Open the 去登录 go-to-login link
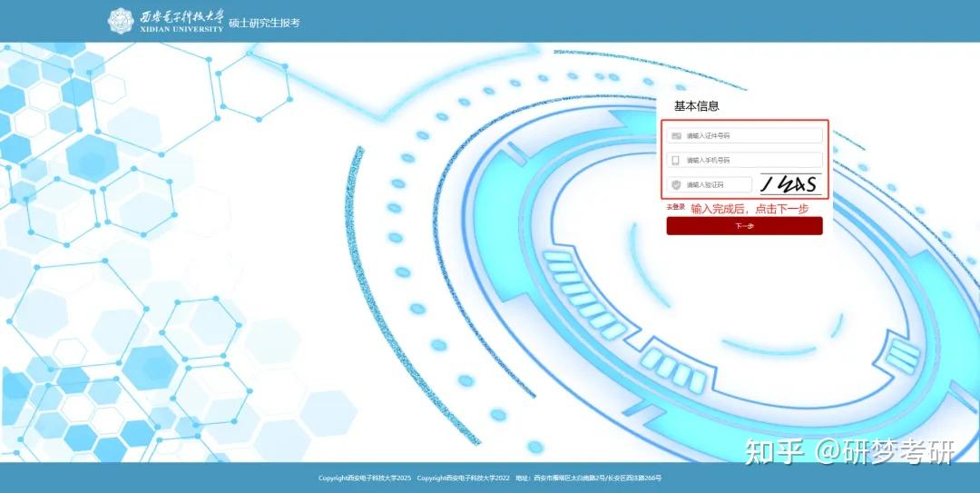This screenshot has width=980, height=493. pos(675,206)
